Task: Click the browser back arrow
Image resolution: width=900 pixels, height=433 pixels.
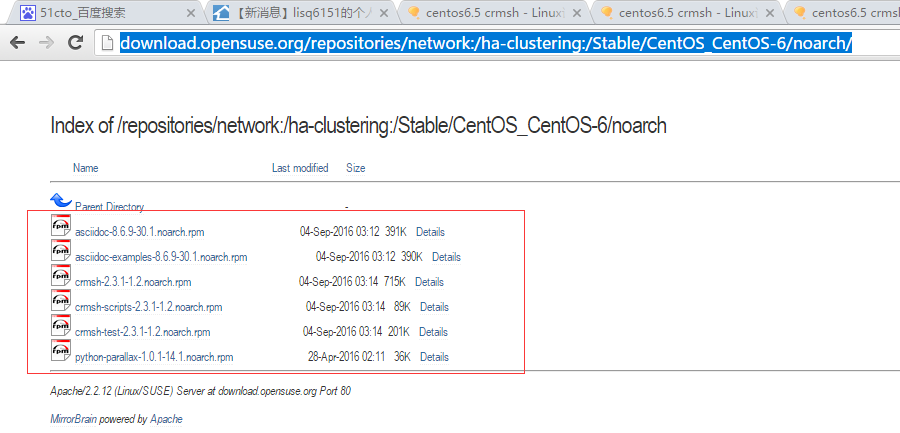Action: [18, 42]
